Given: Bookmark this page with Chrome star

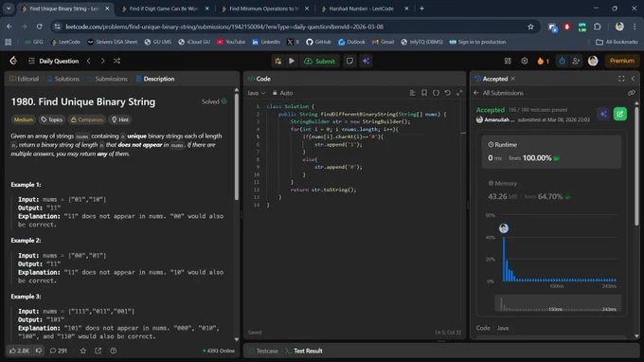Looking at the screenshot, I should (x=530, y=27).
